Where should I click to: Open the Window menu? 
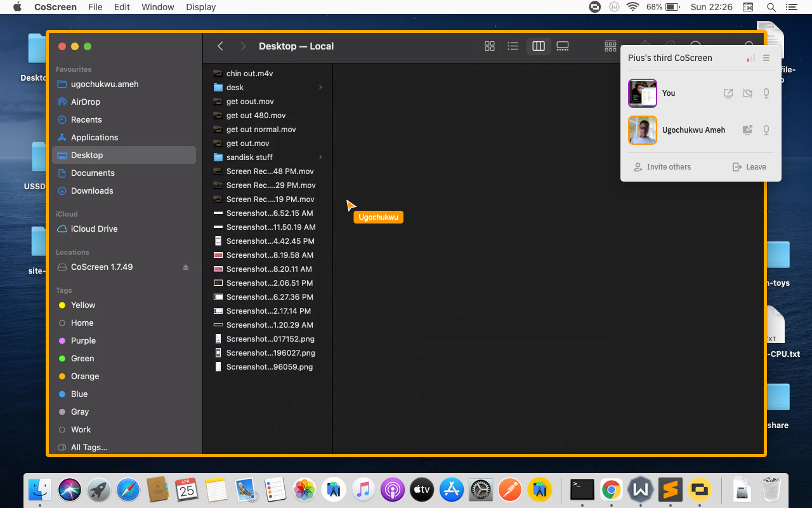tap(157, 7)
